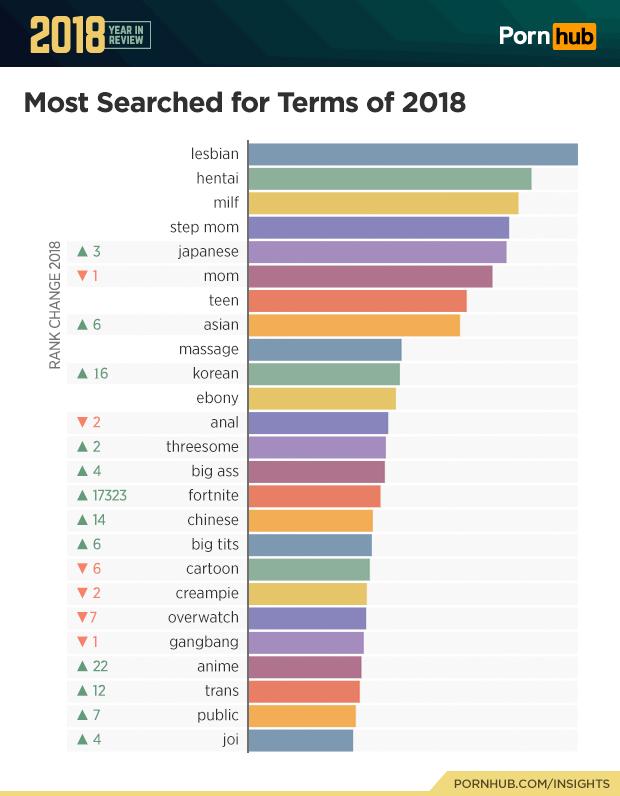Click the overwatch term label
Screen dimensions: 620x796
point(203,617)
